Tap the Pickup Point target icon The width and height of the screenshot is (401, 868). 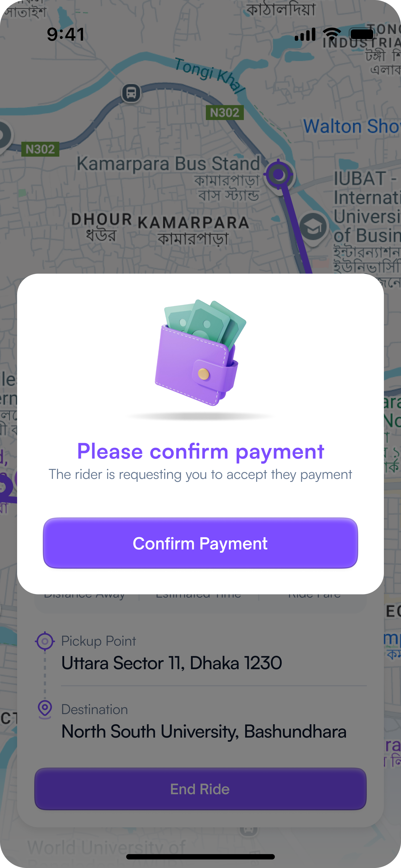(x=45, y=641)
